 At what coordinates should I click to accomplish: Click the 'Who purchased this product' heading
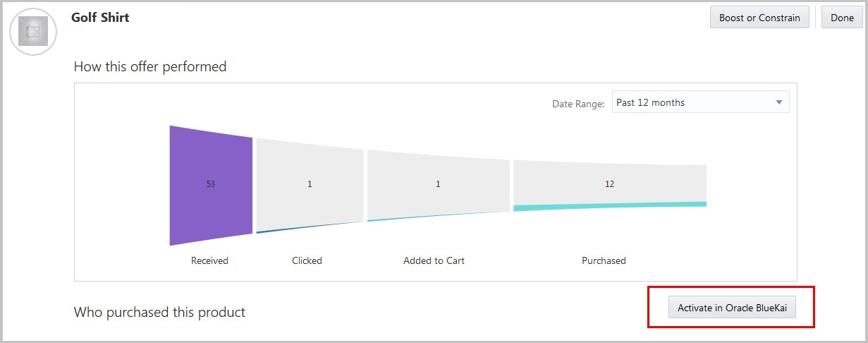point(159,312)
